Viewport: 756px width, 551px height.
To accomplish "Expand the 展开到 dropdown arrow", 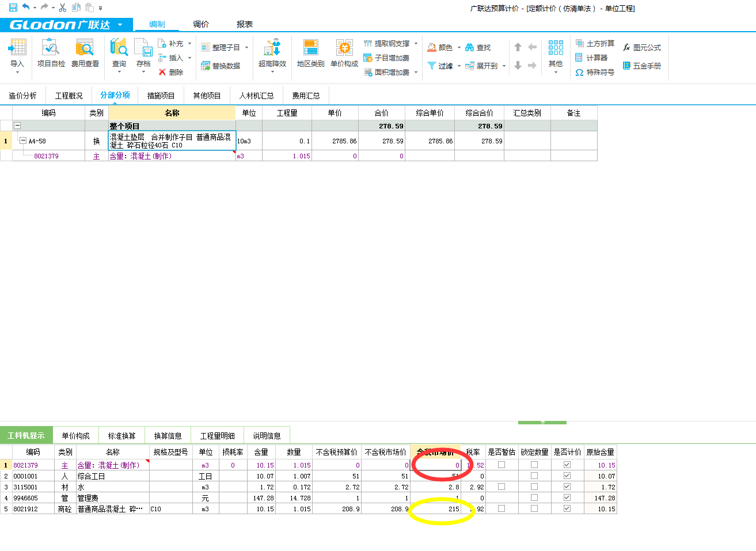I will coord(504,66).
